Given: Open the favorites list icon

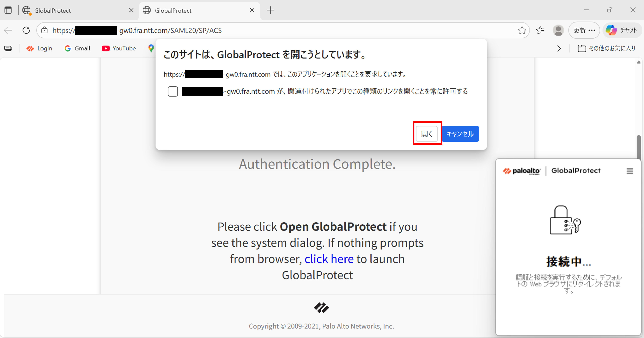Looking at the screenshot, I should [x=540, y=30].
